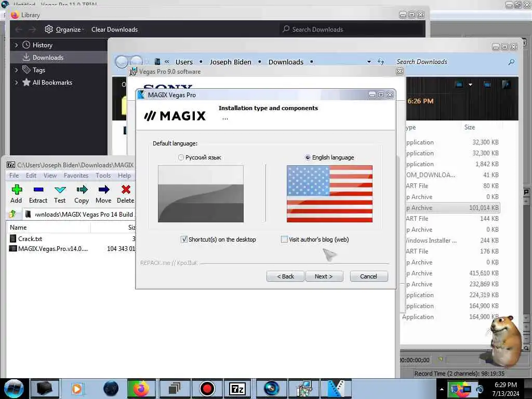Select MAGIX.Vegas.Pro.v14.0 file in 7-Zip
The height and width of the screenshot is (399, 532).
[x=52, y=248]
